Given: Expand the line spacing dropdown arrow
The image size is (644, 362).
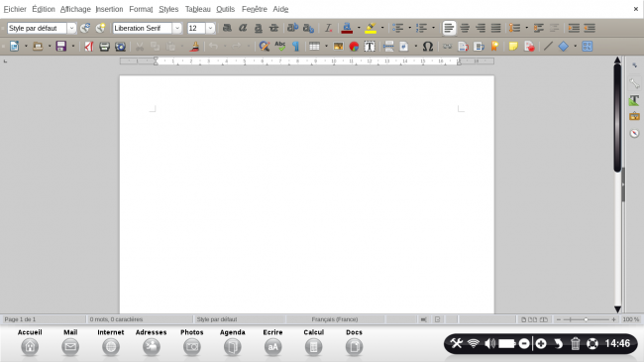Looking at the screenshot, I should click(526, 28).
